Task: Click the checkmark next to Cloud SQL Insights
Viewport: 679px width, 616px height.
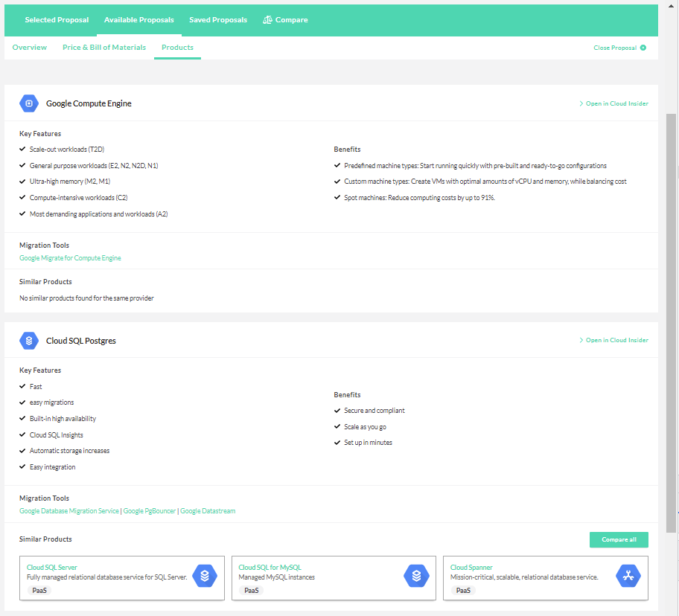Action: click(x=22, y=434)
